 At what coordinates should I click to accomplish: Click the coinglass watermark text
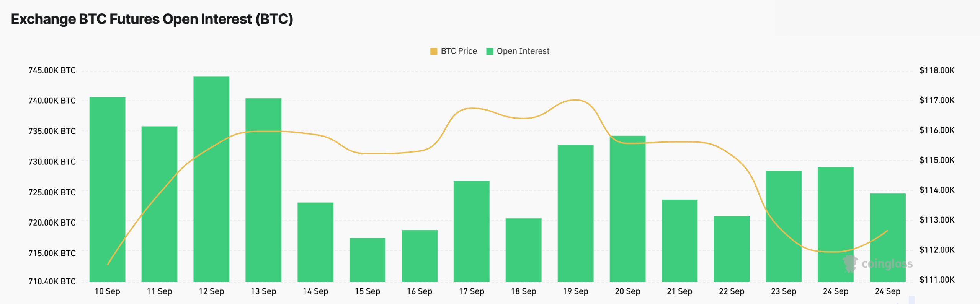pyautogui.click(x=887, y=263)
